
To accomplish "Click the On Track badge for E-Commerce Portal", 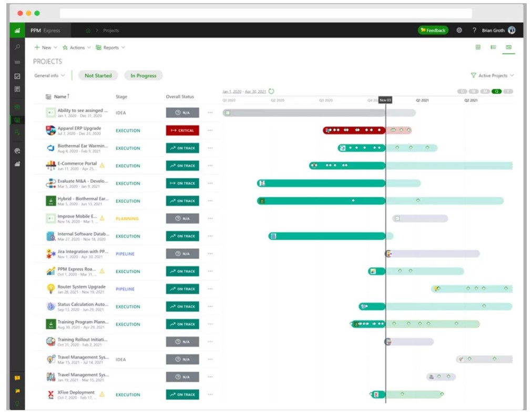I will click(x=182, y=166).
